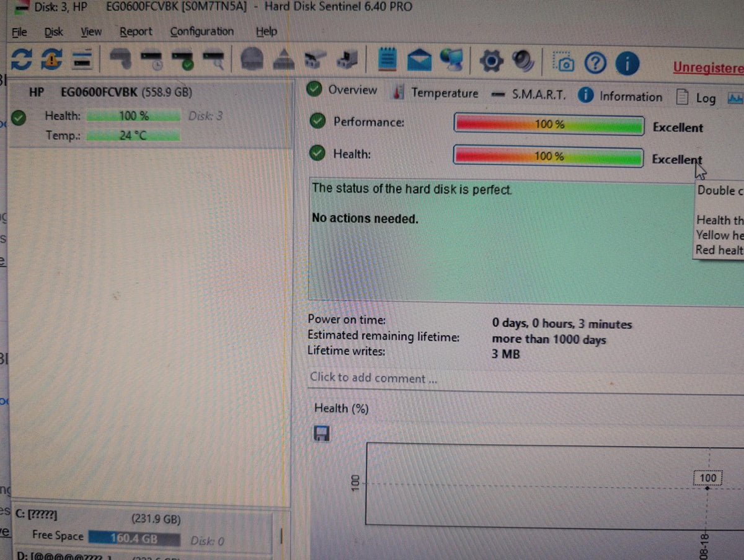The height and width of the screenshot is (560, 744).
Task: Click the 'Estimated remaining lifetime:' label
Action: tap(384, 336)
